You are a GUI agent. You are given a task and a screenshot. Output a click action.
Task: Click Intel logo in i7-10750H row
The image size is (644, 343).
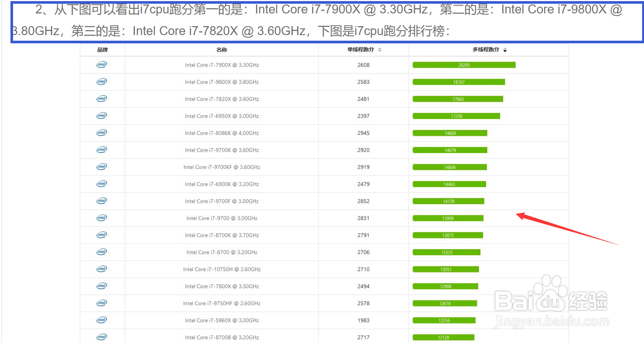pos(102,269)
